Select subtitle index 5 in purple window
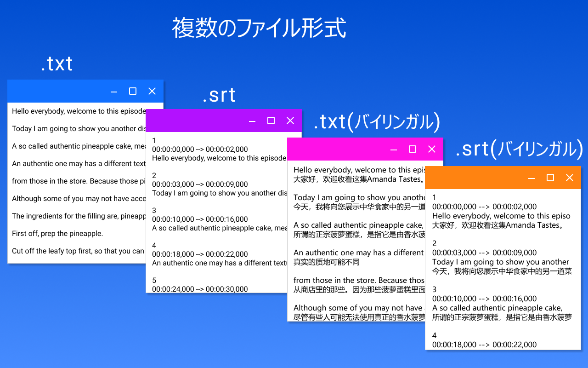Image resolution: width=588 pixels, height=368 pixels. click(154, 281)
